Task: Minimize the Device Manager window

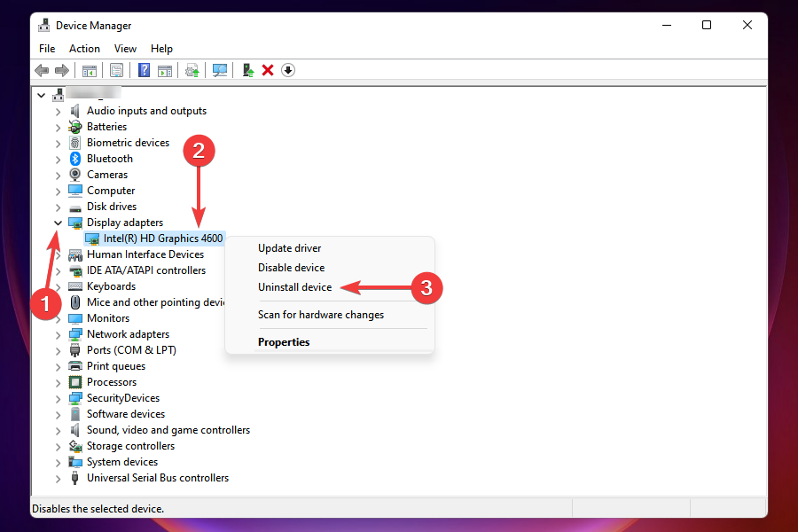Action: click(667, 25)
